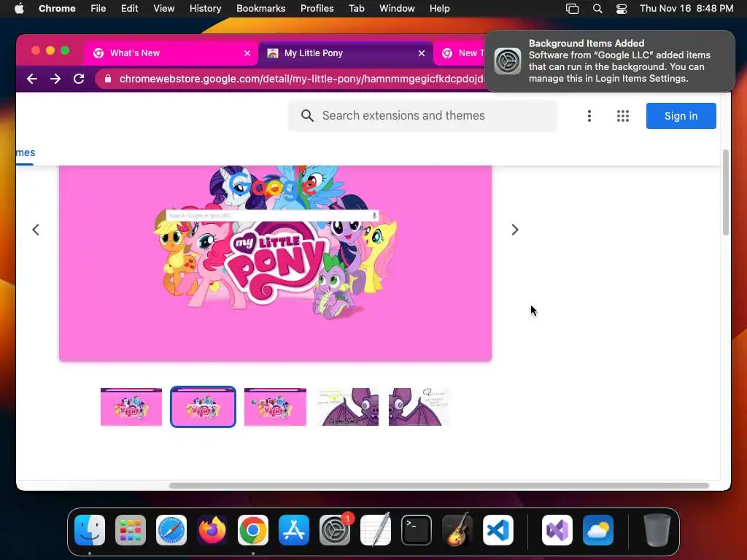Open Launchpad from the Dock
747x560 pixels.
click(131, 530)
